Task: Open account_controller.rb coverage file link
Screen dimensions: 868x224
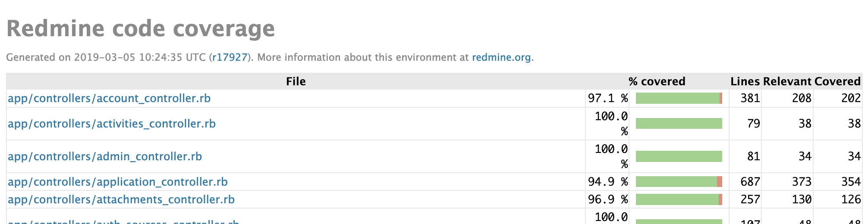Action: tap(109, 99)
